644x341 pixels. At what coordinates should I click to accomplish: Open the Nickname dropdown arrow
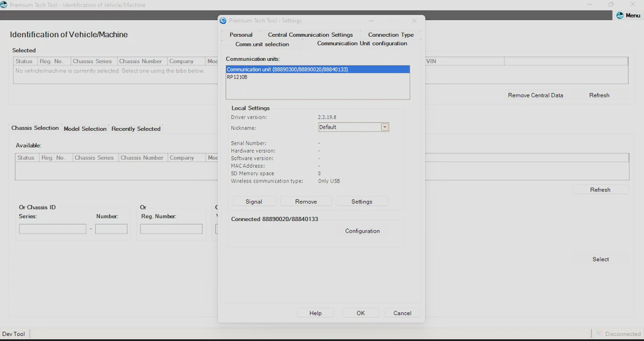point(385,128)
